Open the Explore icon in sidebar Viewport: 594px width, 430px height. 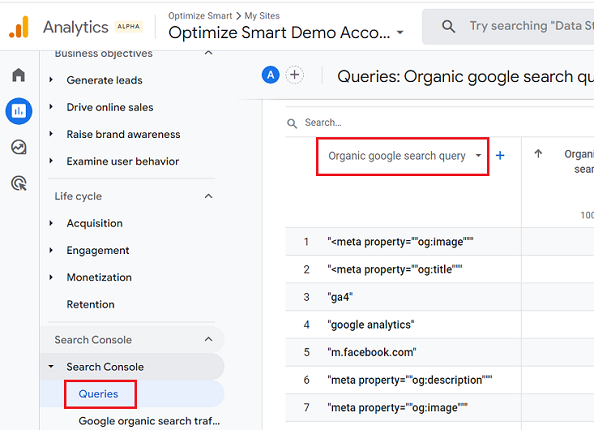coord(19,147)
